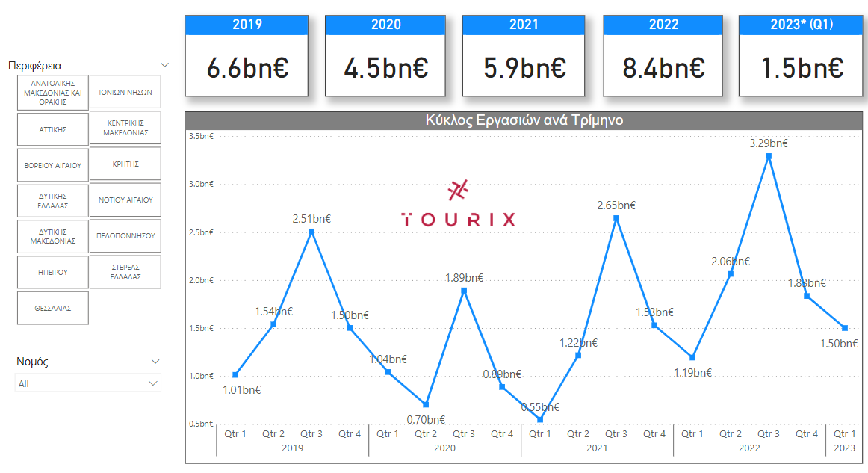Collapse the Περιφέρεια slicer chevron
The width and height of the screenshot is (868, 473).
[165, 65]
